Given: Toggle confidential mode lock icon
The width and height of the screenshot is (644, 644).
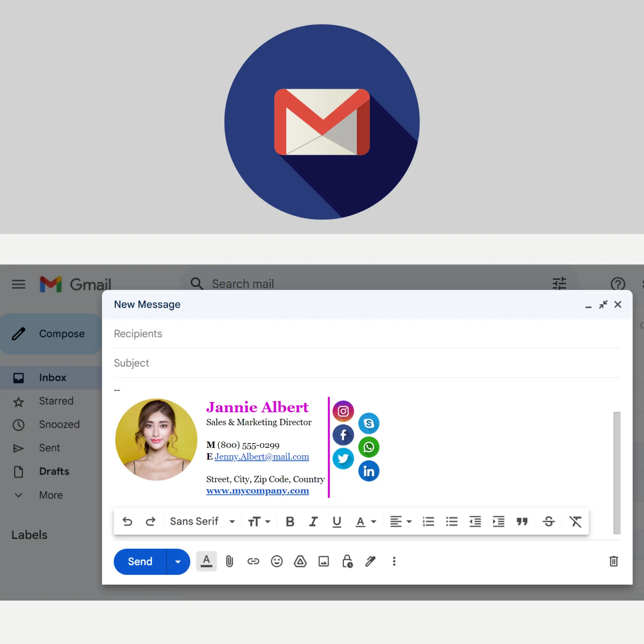Looking at the screenshot, I should coord(347,561).
